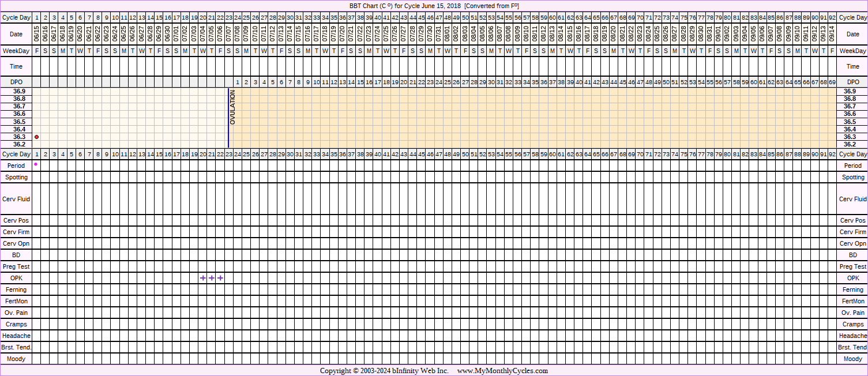Select the OPK plus sign on cycle day 21

212,278
